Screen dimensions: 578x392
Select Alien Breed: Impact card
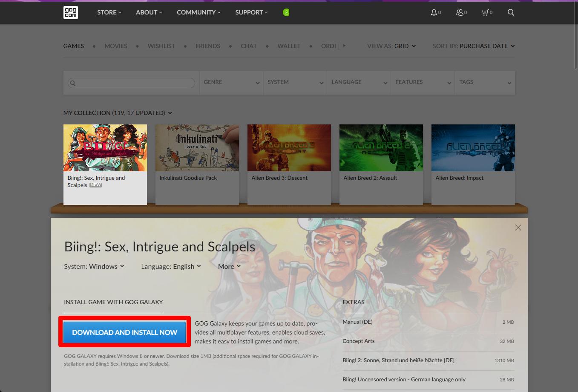(x=473, y=164)
